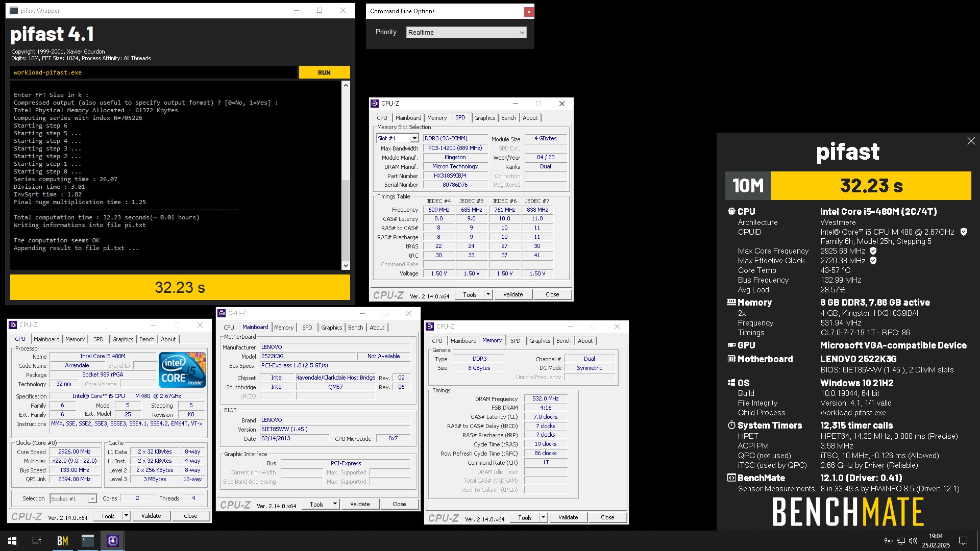Image resolution: width=980 pixels, height=551 pixels.
Task: Expand Tools arrow in Mainboard CPU-Z window
Action: tap(335, 504)
